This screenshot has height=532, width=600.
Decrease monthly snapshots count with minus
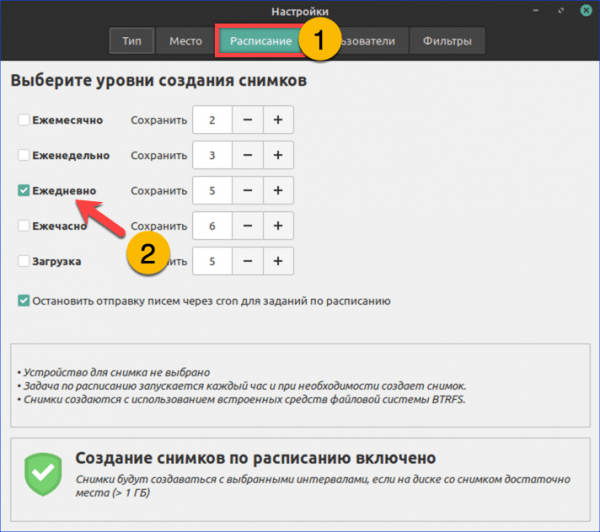248,120
